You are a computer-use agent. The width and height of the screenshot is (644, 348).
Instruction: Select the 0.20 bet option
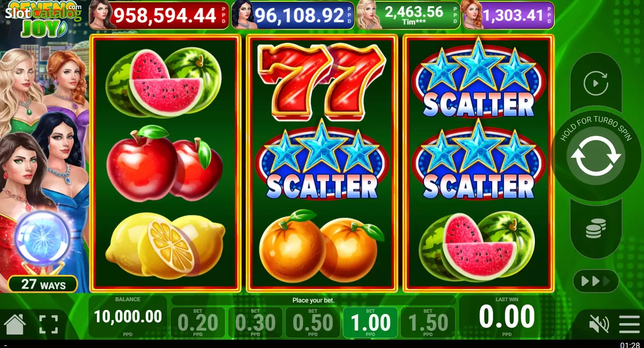point(198,322)
